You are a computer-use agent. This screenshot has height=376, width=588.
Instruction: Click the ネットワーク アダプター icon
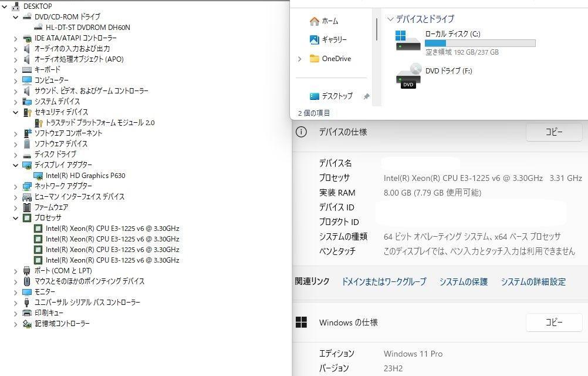(x=27, y=186)
